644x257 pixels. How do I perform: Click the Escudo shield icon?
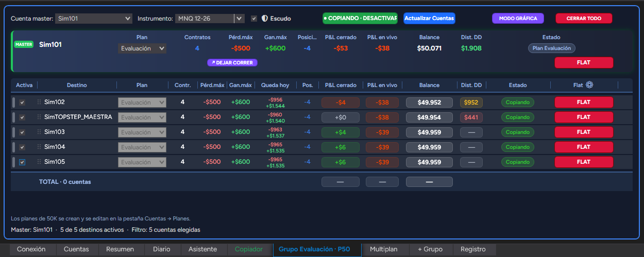pyautogui.click(x=265, y=19)
